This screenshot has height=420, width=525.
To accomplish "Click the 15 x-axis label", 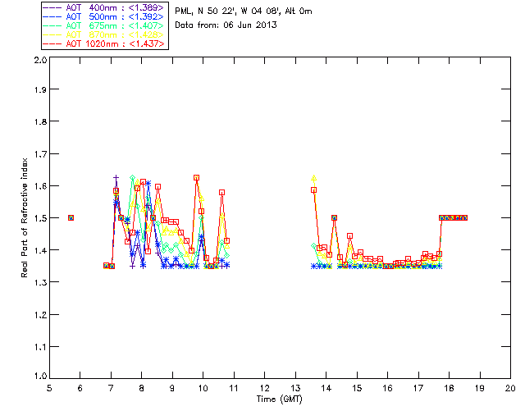I will (357, 388).
